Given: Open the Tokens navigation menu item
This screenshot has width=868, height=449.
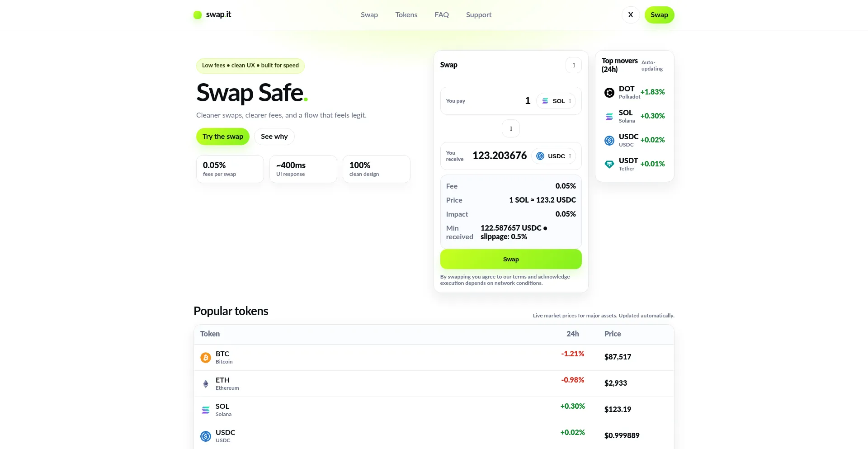Looking at the screenshot, I should point(406,15).
